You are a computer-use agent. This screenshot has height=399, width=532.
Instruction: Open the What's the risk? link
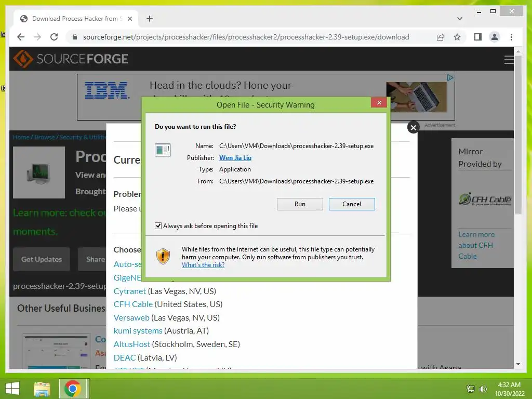click(203, 265)
